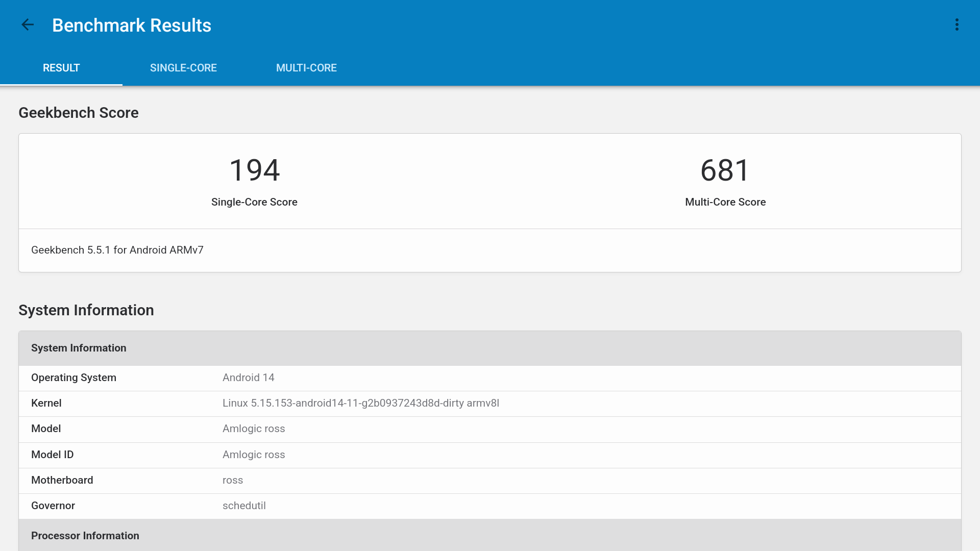Click the Benchmark Results title
This screenshot has width=980, height=551.
[132, 26]
